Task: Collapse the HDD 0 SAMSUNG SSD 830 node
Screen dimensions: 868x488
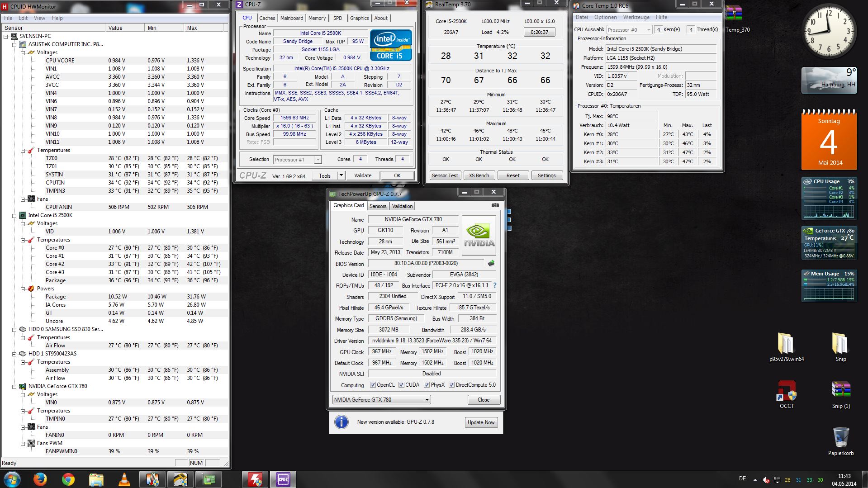Action: (14, 329)
